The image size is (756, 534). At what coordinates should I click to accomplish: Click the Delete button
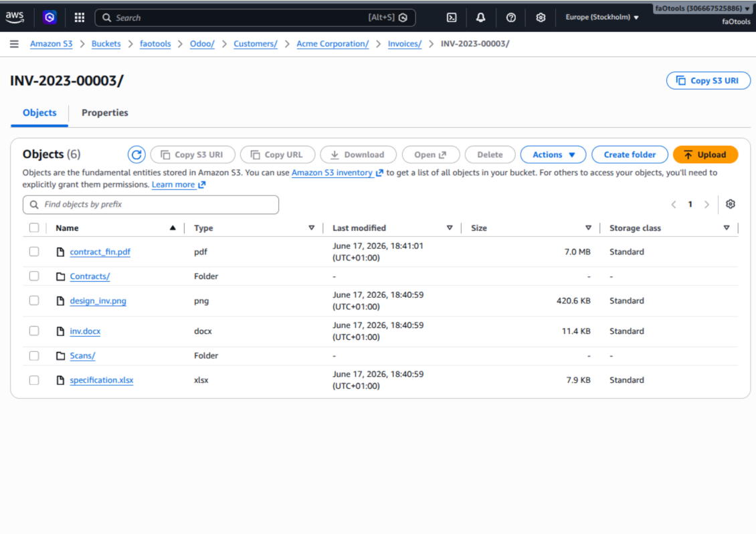click(x=490, y=155)
